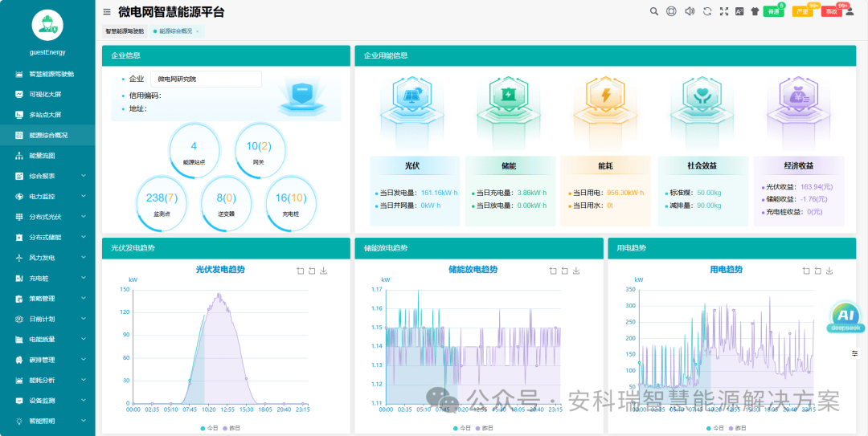The width and height of the screenshot is (868, 436).
Task: Switch to the 智慧能源驾驶舱 tab
Action: (125, 31)
